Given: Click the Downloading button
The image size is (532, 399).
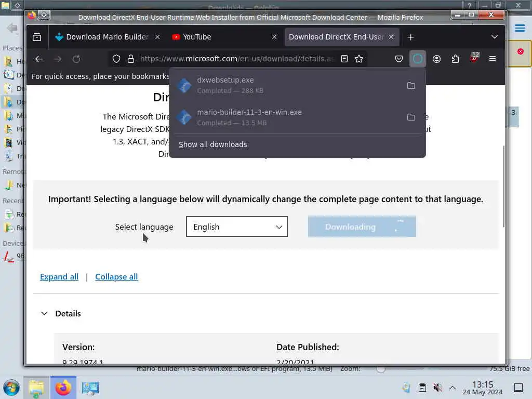Looking at the screenshot, I should pos(362,227).
